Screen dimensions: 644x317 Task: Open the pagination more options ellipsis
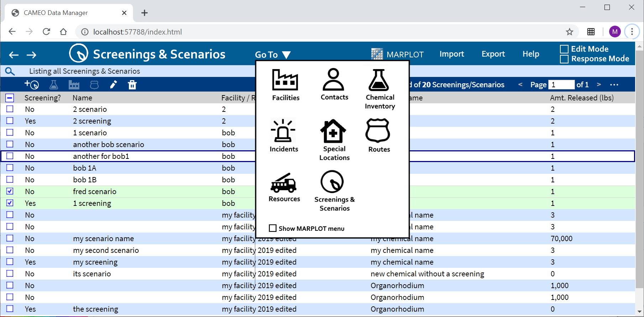tap(614, 85)
